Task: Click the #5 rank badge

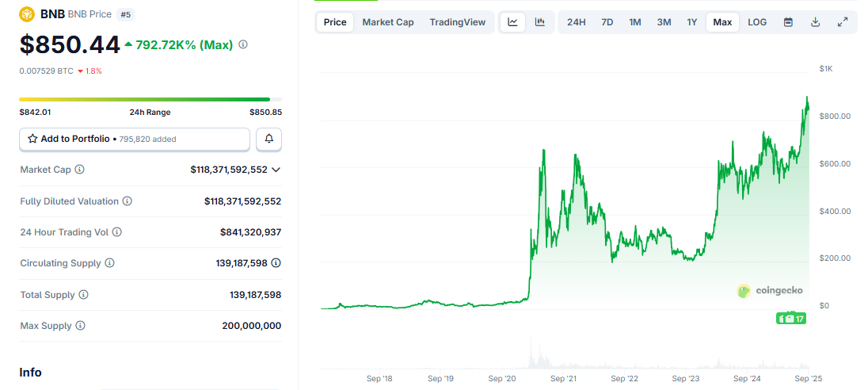Action: [x=125, y=14]
